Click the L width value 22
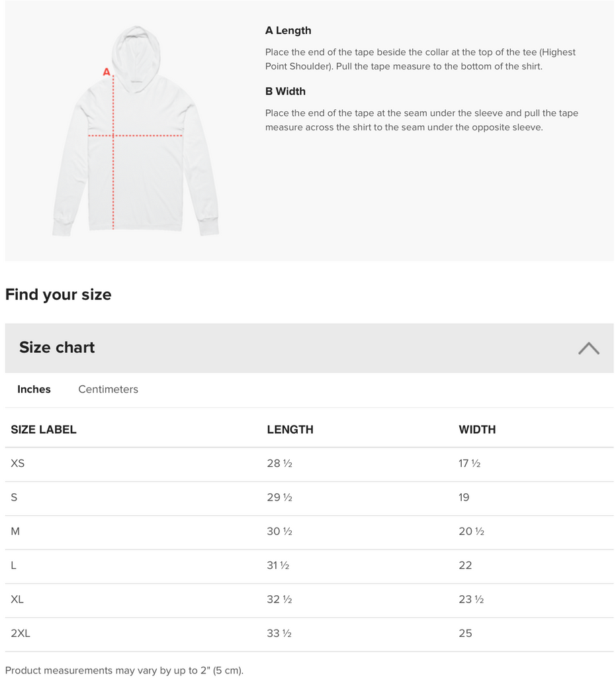Image resolution: width=616 pixels, height=678 pixels. tap(465, 565)
